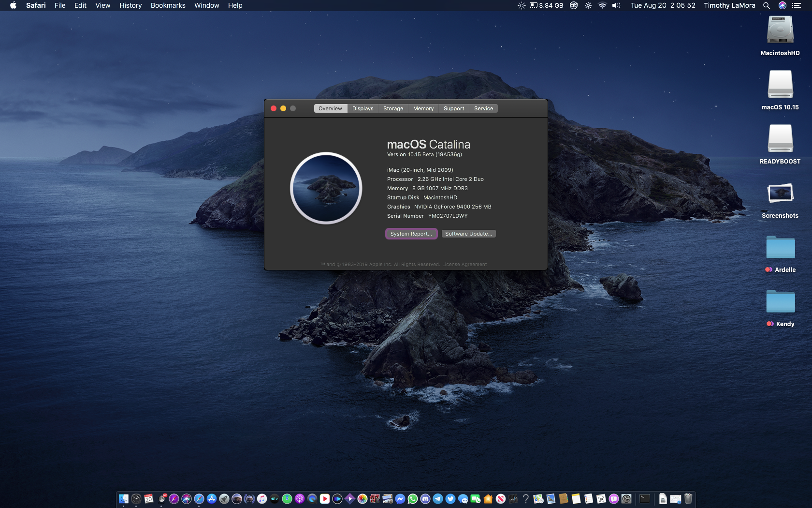Switch to the Storage tab
Screen dimensions: 812x508
393,108
